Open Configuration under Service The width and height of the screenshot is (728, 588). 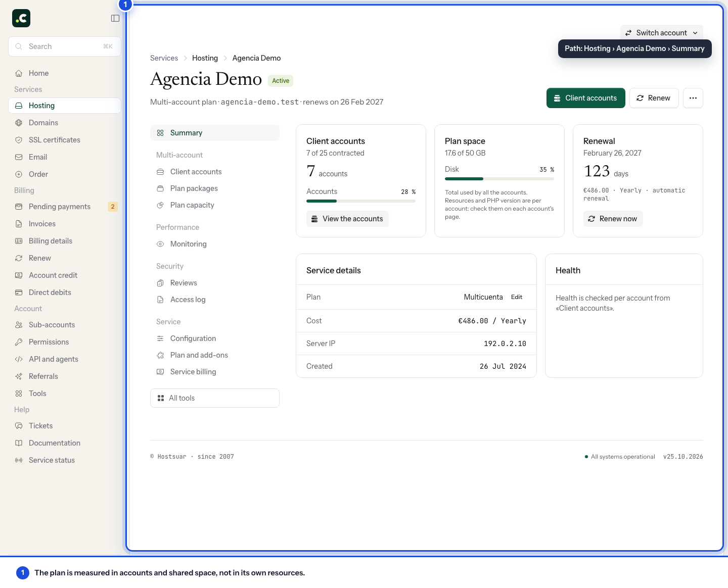[x=215, y=338]
